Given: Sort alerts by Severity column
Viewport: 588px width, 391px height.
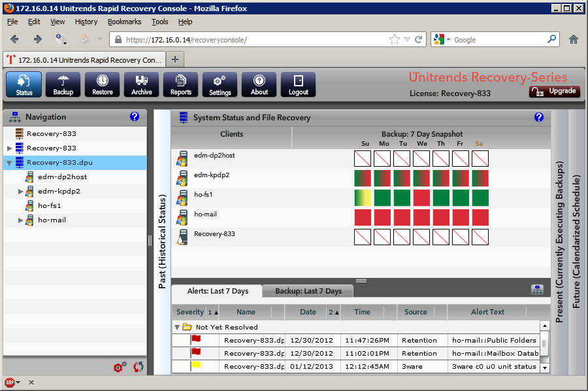Looking at the screenshot, I should tap(190, 312).
